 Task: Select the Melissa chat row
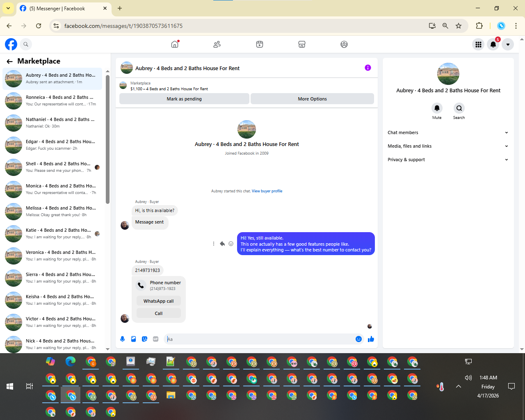pos(52,211)
